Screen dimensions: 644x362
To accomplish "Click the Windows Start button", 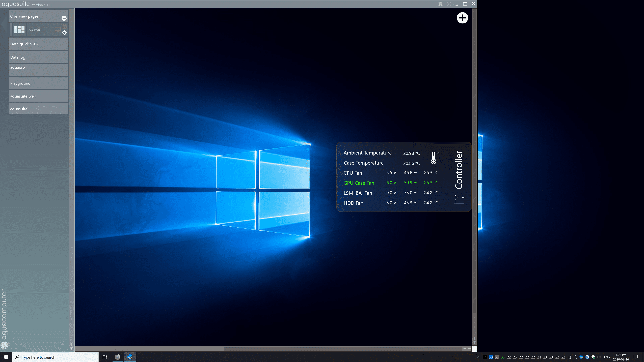I will click(6, 357).
